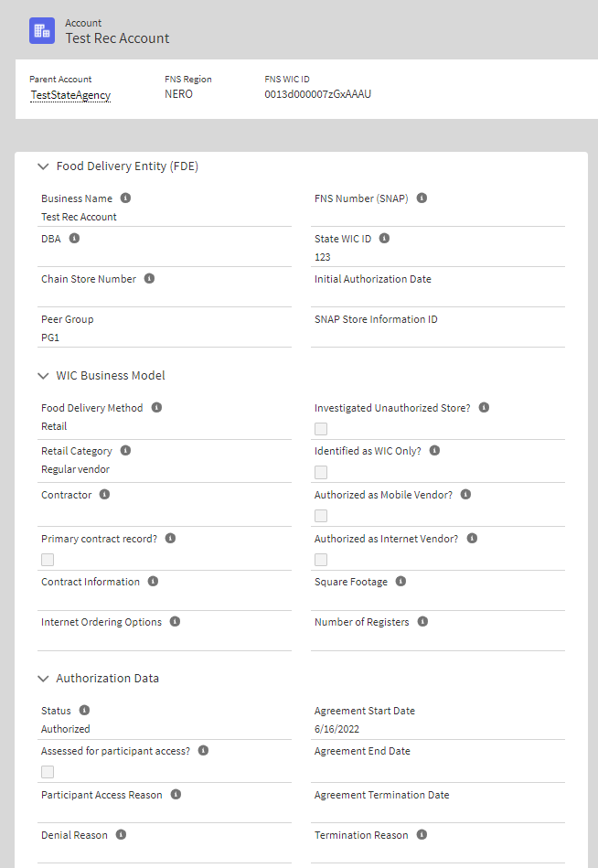Click info icon next to Business Name
Image resolution: width=598 pixels, height=868 pixels.
pos(125,198)
